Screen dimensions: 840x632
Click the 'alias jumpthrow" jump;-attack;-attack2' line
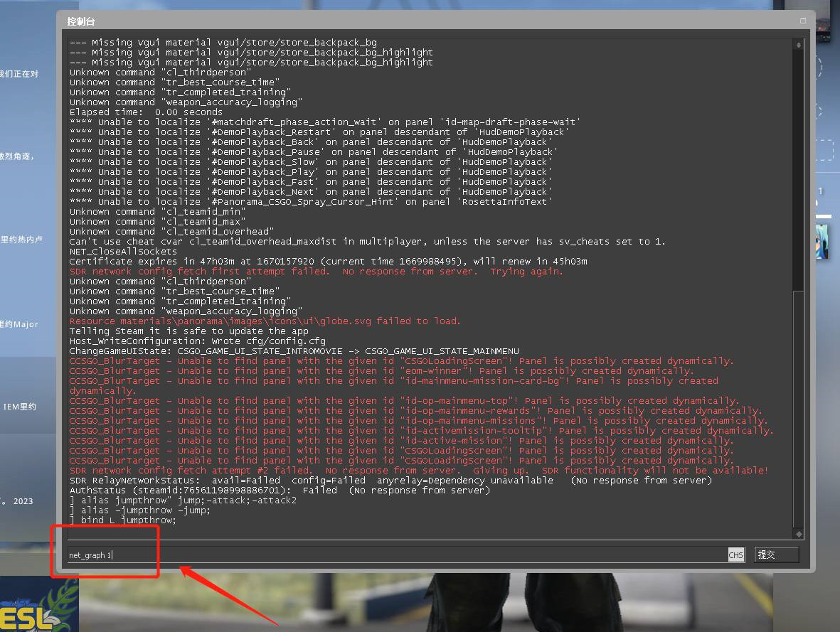183,500
